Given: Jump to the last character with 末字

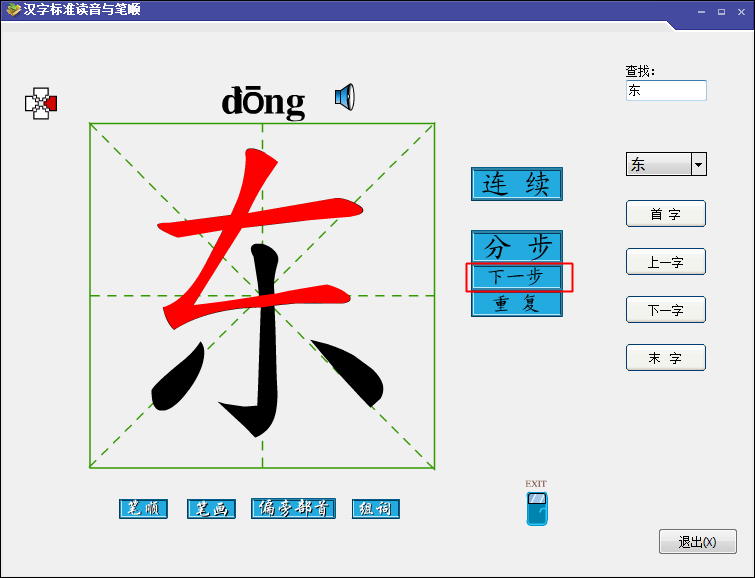Looking at the screenshot, I should click(666, 357).
